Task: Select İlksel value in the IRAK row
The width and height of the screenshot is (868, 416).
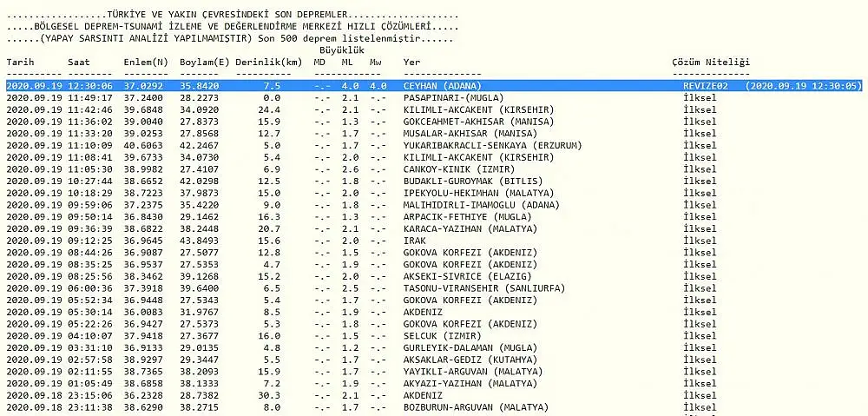Action: (x=700, y=241)
